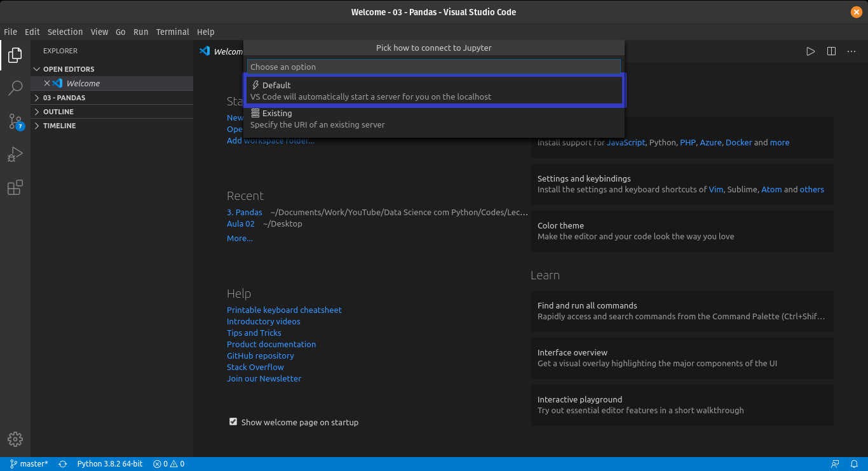Expand the 03 - PANDAS folder section
This screenshot has width=868, height=471.
112,98
